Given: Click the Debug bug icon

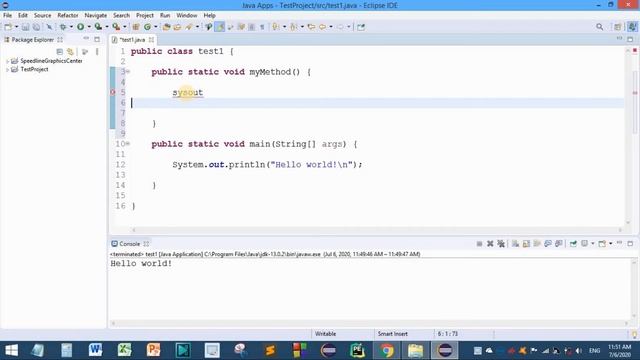Looking at the screenshot, I should point(63,27).
